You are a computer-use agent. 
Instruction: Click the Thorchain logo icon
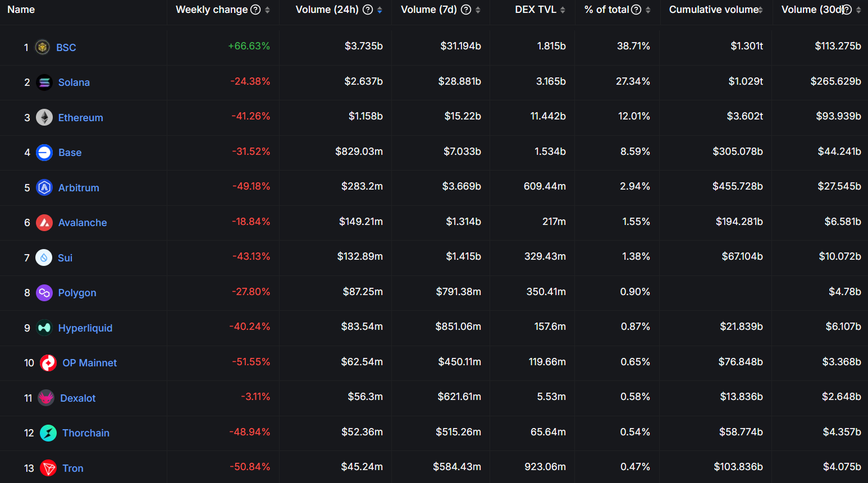[49, 433]
